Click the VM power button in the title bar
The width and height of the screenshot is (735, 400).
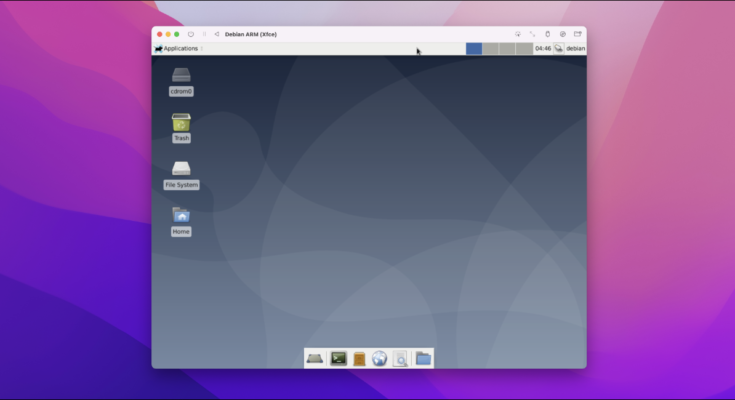coord(191,34)
